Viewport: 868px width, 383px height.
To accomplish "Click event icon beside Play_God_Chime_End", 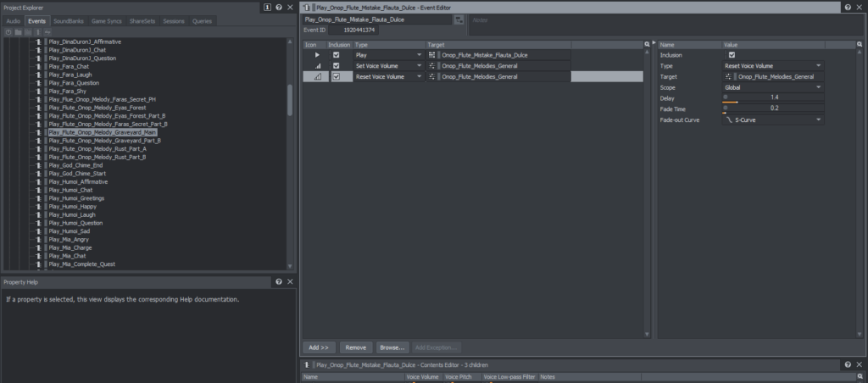I will pyautogui.click(x=39, y=165).
